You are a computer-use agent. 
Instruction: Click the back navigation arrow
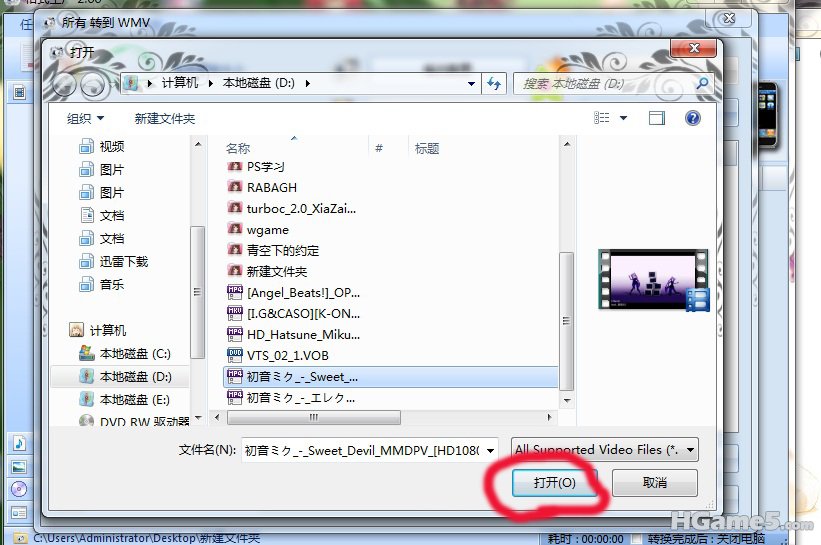pos(64,84)
